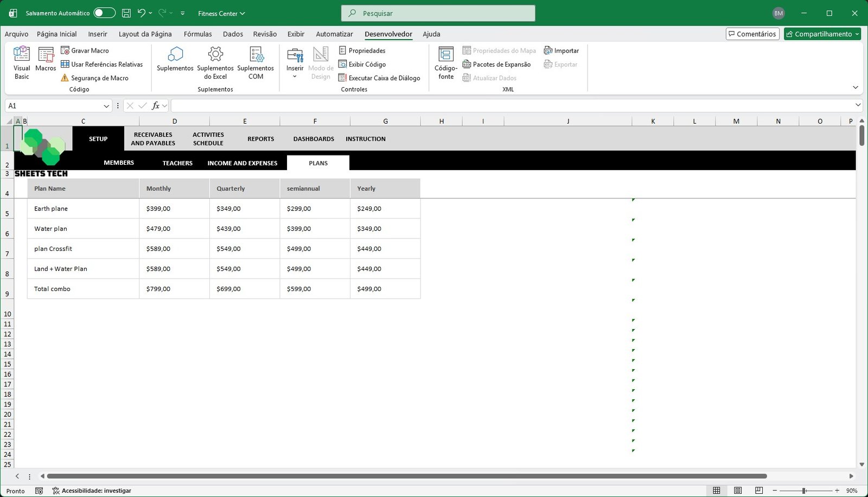Collapse the ribbon with the chevron
868x497 pixels.
click(855, 88)
